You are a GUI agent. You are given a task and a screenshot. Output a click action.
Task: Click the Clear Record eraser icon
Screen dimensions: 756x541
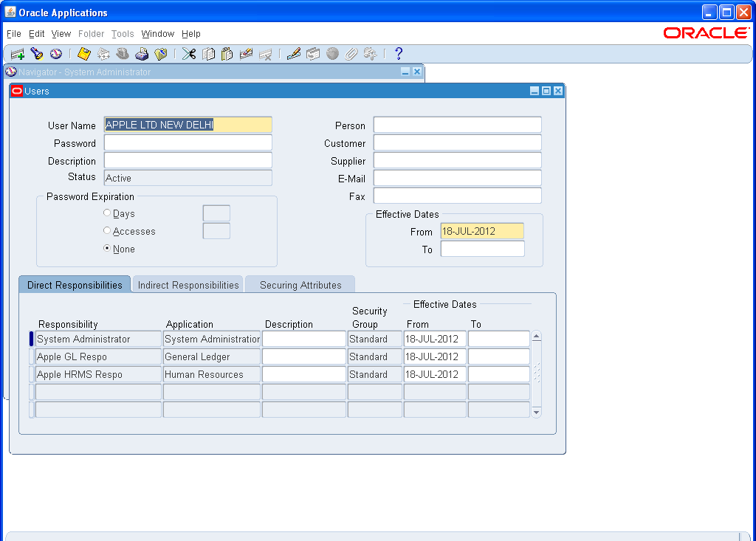tap(245, 53)
